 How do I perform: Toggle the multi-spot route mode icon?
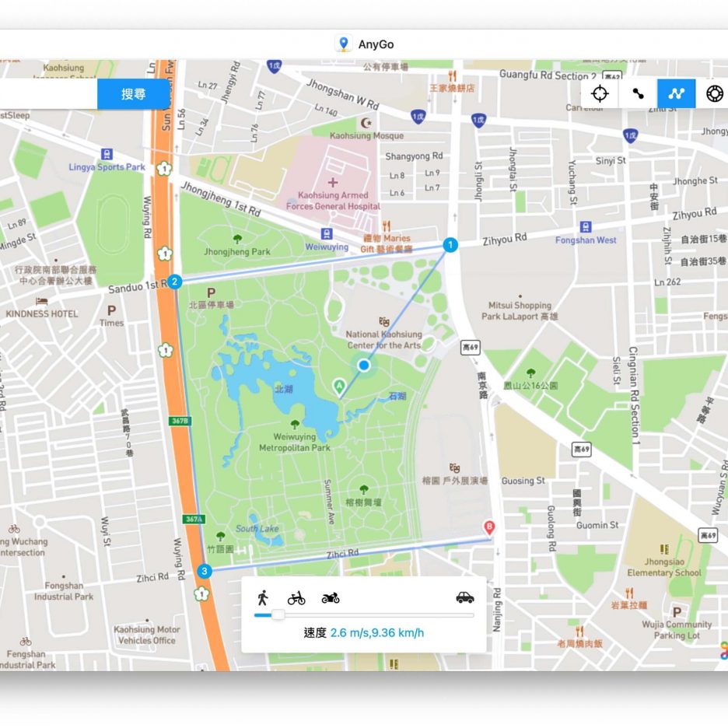tap(676, 93)
